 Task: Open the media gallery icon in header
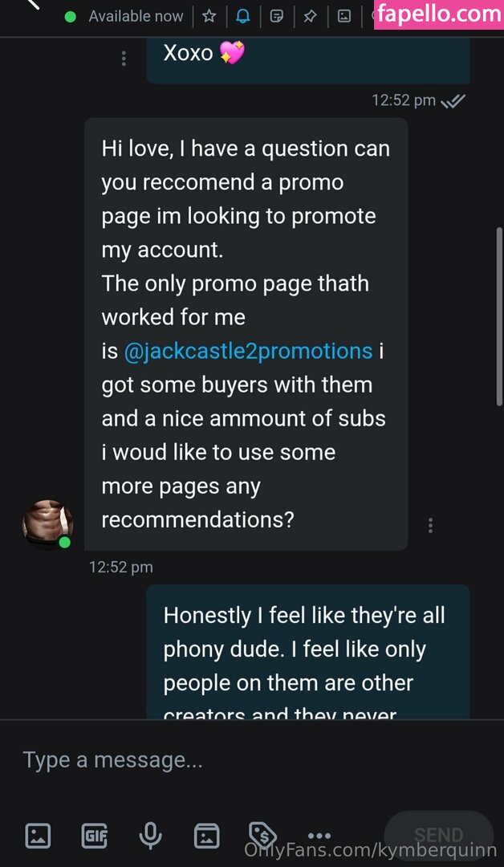[343, 17]
